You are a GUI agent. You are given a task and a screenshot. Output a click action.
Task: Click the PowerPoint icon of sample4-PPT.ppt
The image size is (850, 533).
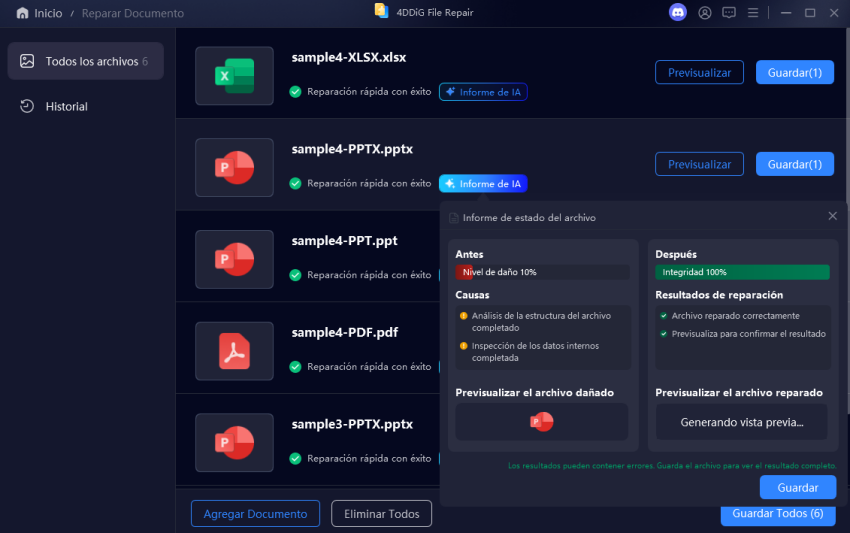click(234, 259)
